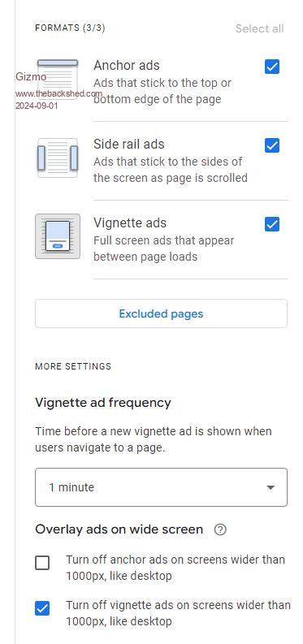Click the Side rail ads illustration icon
Viewport: 303px width, 644px height.
coord(58,158)
